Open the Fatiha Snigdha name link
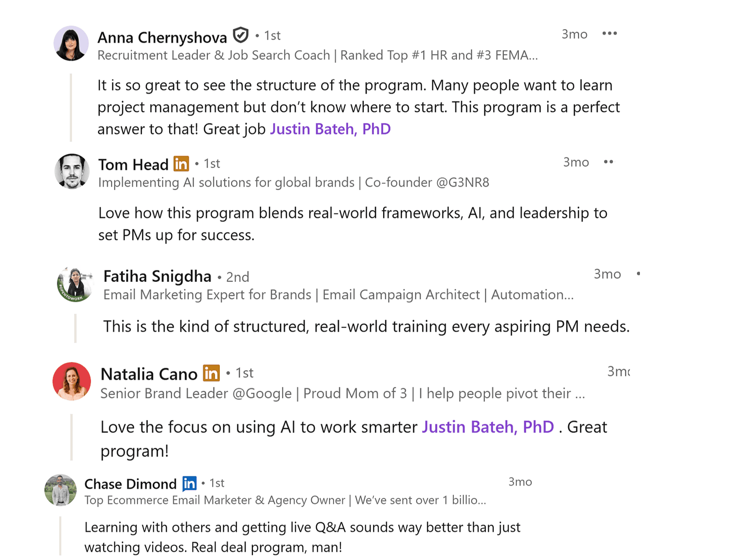This screenshot has width=747, height=560. tap(158, 276)
